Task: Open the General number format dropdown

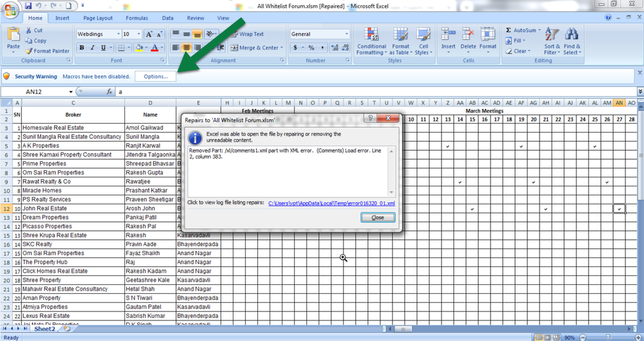Action: (x=347, y=34)
